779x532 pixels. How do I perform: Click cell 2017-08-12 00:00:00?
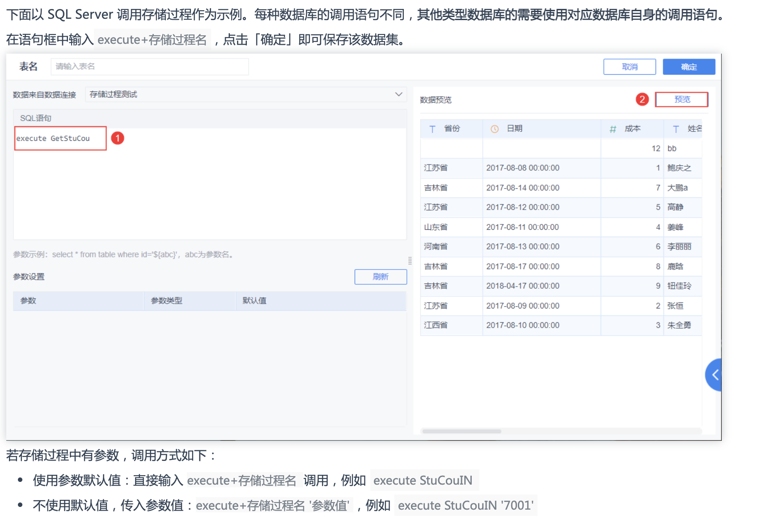tap(542, 207)
